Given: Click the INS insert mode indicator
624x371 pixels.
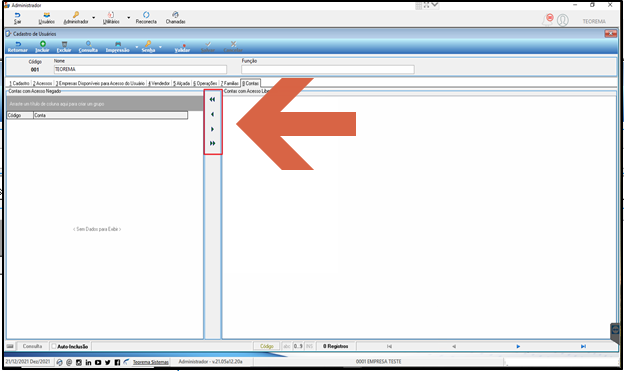Looking at the screenshot, I should coord(310,346).
